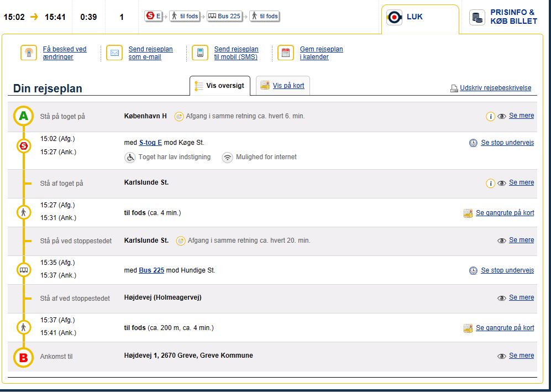The width and height of the screenshot is (551, 392).
Task: Click the info icon in the København H row
Action: (490, 117)
